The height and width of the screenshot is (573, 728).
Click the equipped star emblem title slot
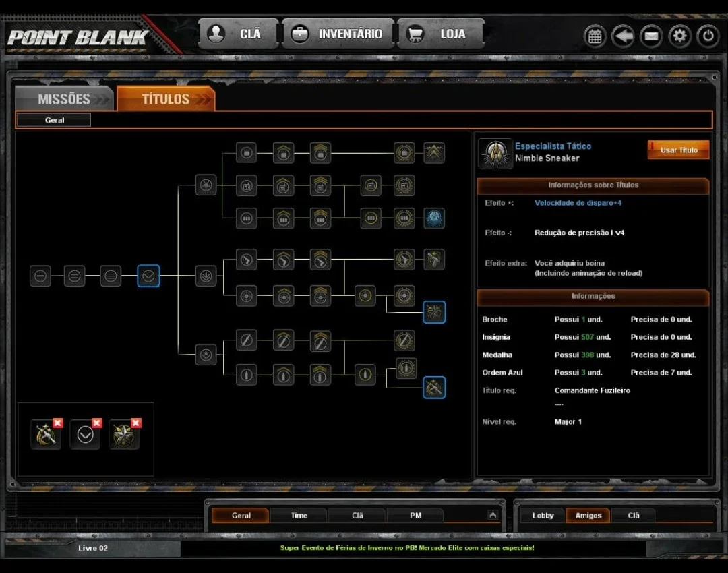(123, 435)
